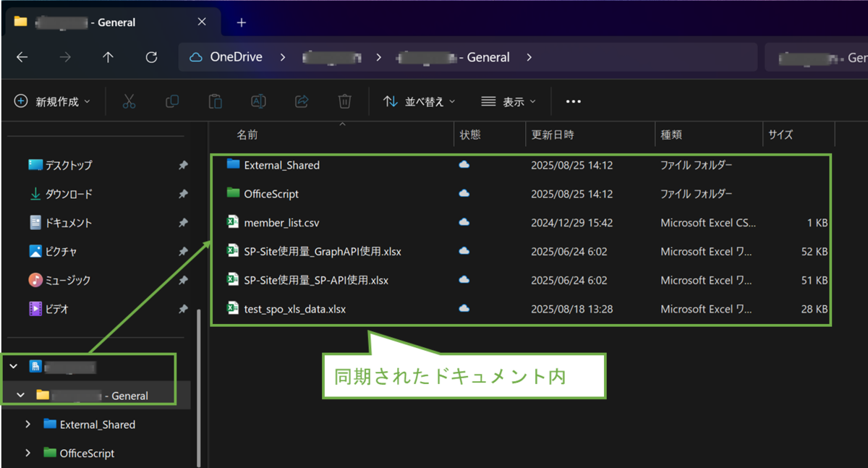Select the OfficeScript folder in file list
Viewport: 868px width, 468px height.
pyautogui.click(x=271, y=194)
